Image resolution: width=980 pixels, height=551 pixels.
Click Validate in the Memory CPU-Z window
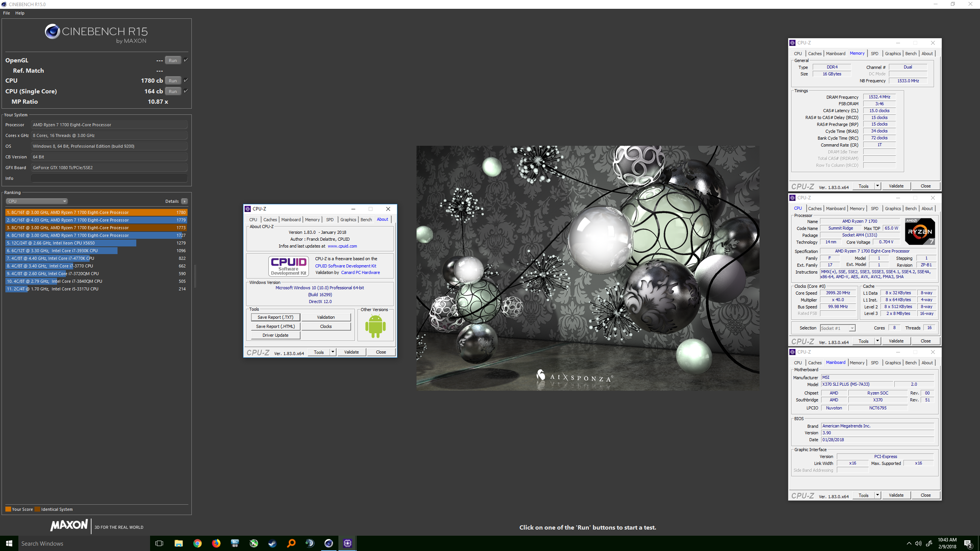tap(896, 186)
